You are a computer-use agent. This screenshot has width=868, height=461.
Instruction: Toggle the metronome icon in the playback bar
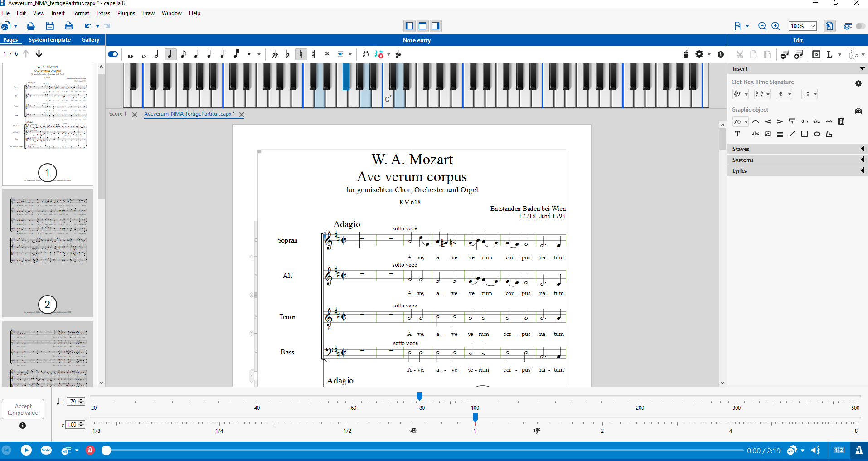(90, 450)
